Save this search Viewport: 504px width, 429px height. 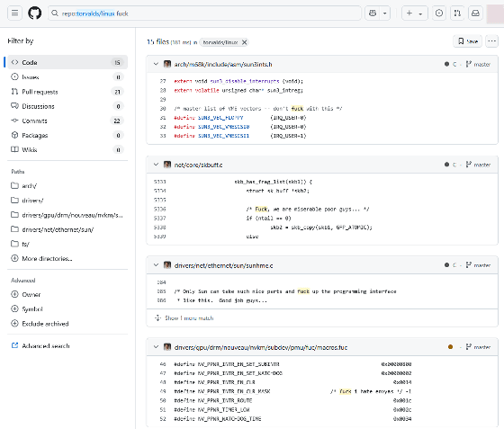click(x=468, y=41)
